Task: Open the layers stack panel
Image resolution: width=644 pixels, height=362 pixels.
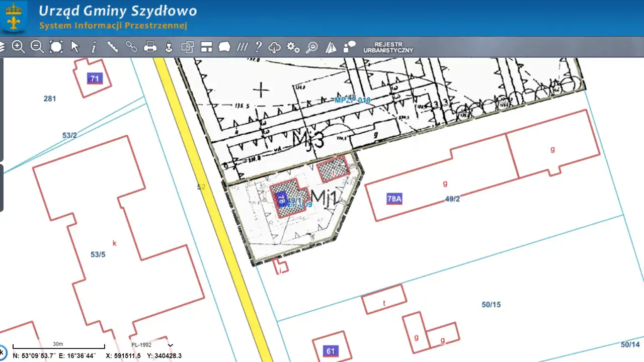Action: (2, 47)
